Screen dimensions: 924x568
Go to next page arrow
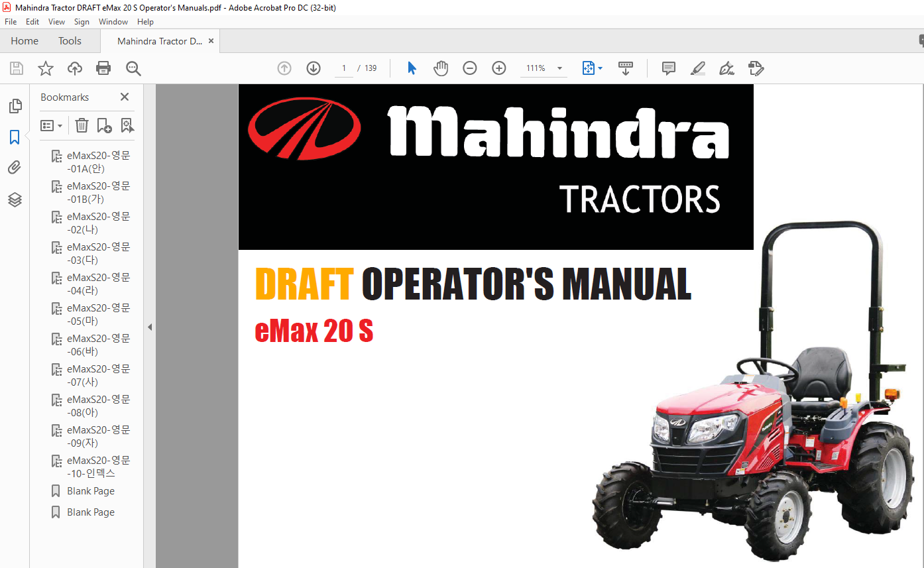click(x=314, y=68)
